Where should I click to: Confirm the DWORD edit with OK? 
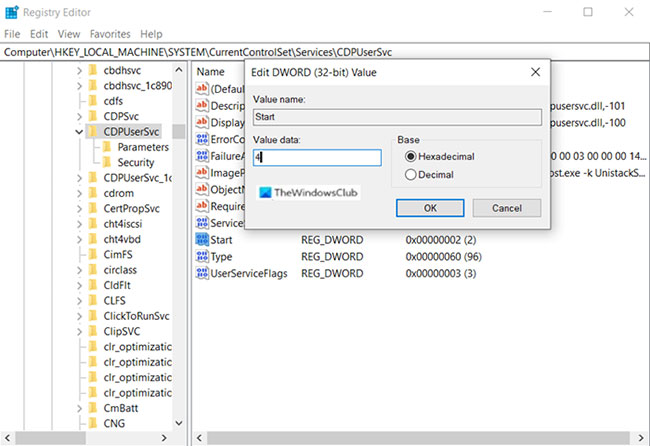(429, 208)
